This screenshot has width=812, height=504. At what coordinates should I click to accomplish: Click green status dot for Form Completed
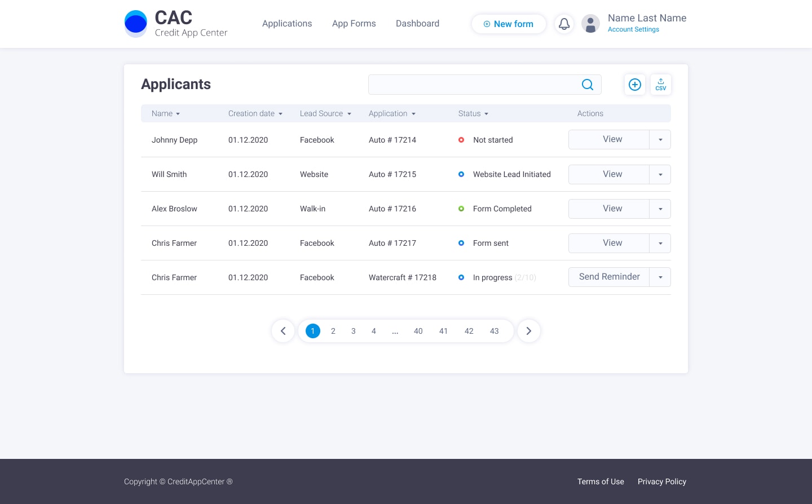(461, 209)
